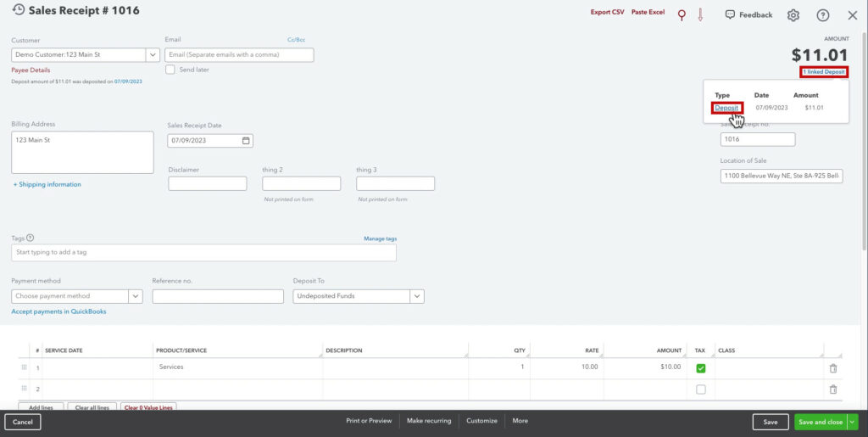
Task: Open the settings gear icon
Action: pos(793,15)
